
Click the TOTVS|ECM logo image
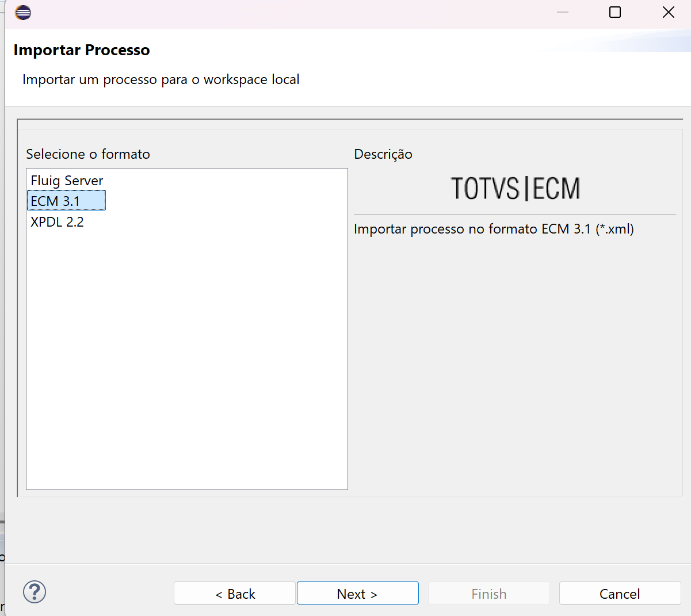[x=515, y=189]
